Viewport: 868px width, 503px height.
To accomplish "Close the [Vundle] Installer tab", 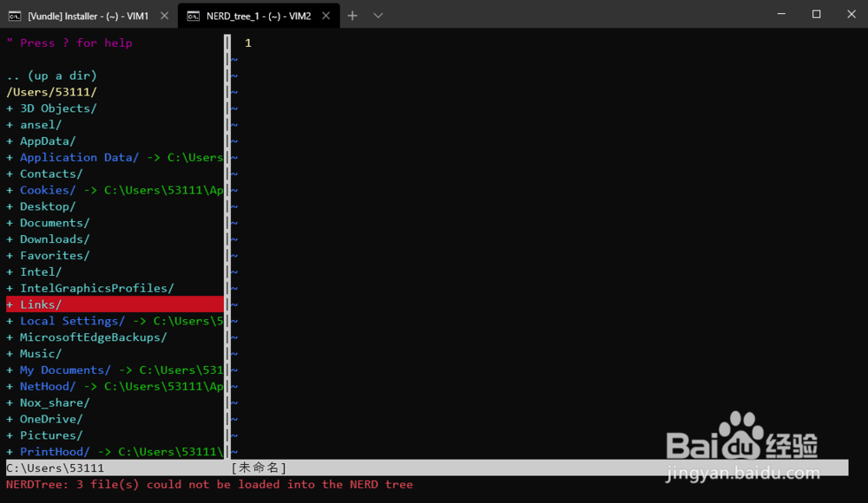I will click(164, 15).
